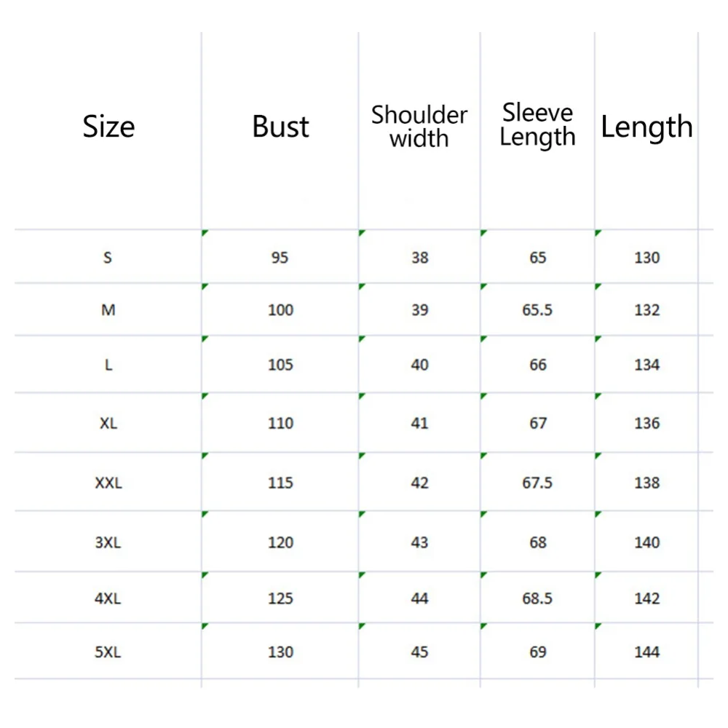
Task: Select the XXL size cell
Action: click(108, 482)
